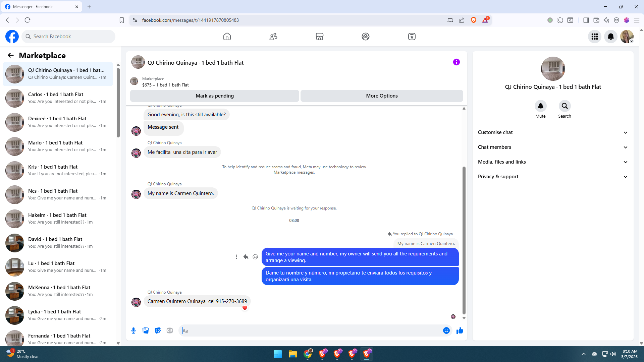
Task: Click the Facebook logo
Action: click(12, 37)
